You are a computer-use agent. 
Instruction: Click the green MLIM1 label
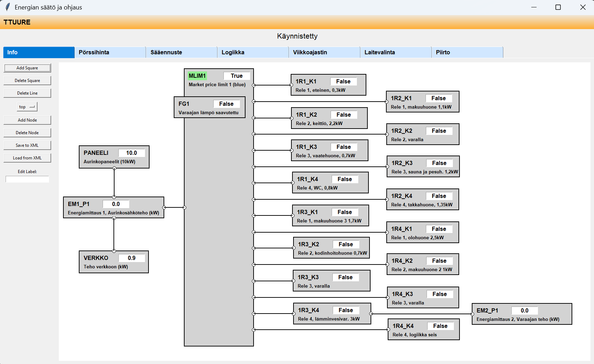pyautogui.click(x=197, y=76)
